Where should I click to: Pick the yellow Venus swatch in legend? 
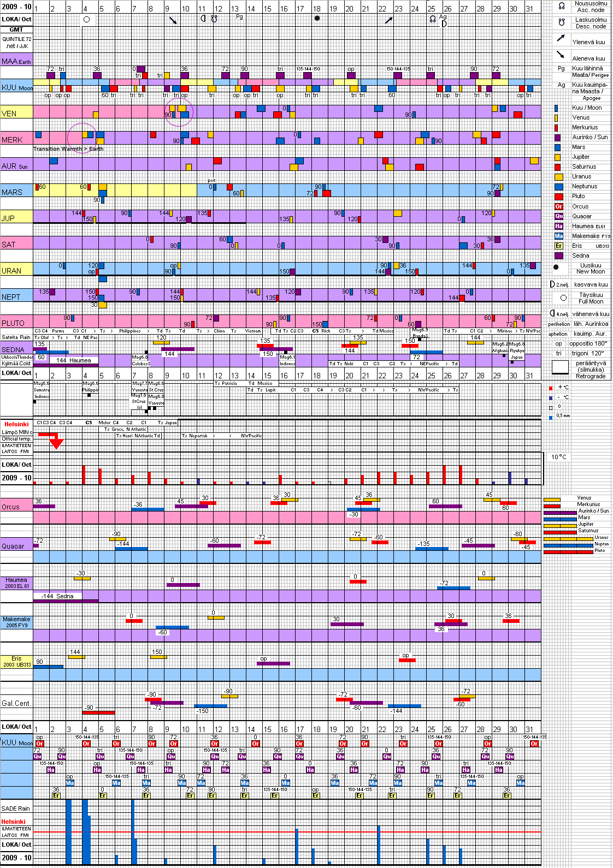pyautogui.click(x=556, y=117)
